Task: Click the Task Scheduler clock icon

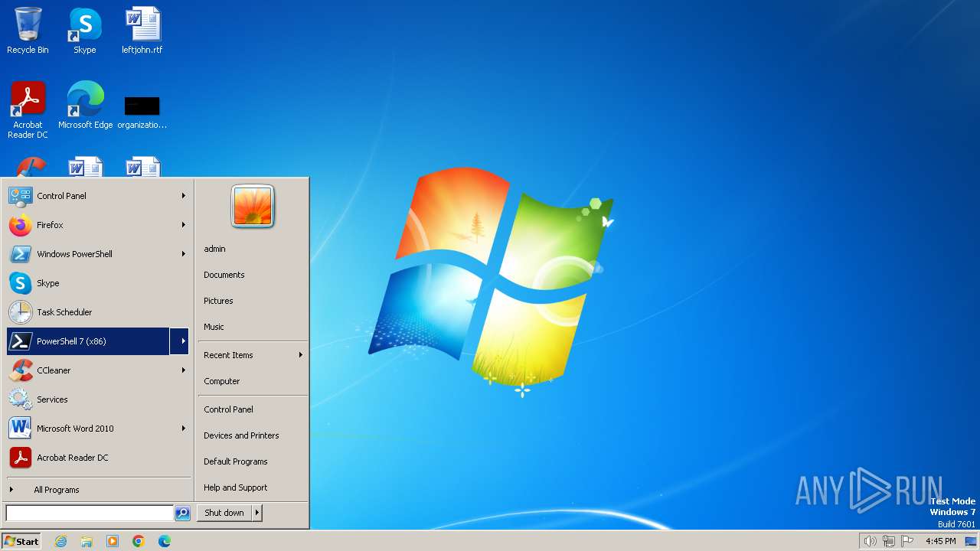Action: coord(20,312)
